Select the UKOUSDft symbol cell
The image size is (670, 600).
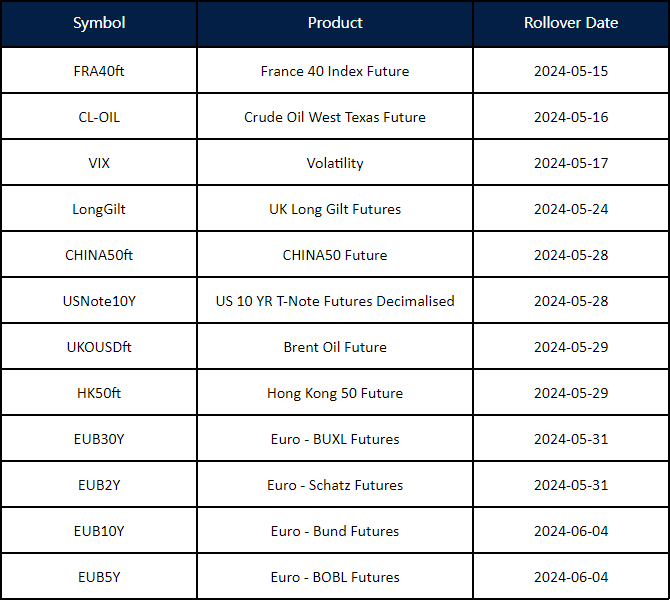point(99,347)
